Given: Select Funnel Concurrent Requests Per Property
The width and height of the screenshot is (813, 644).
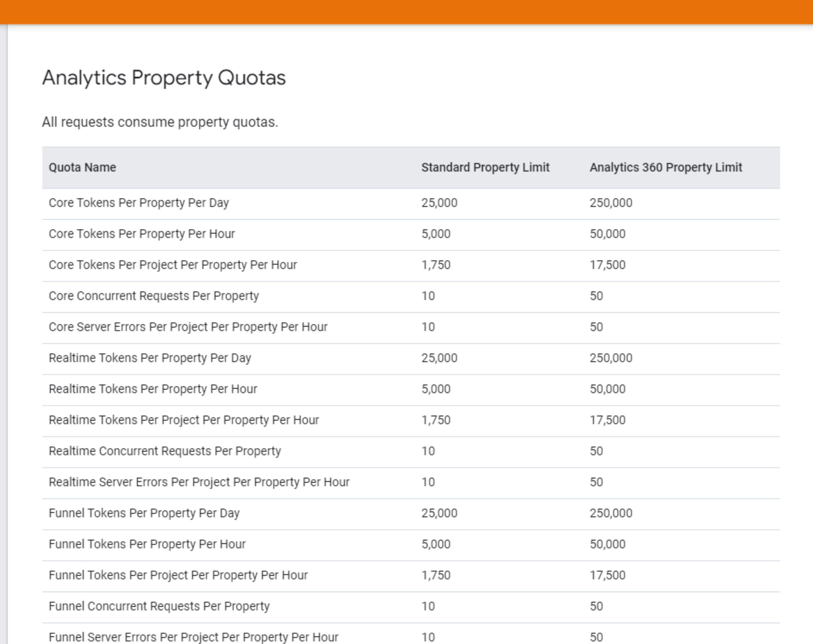Looking at the screenshot, I should (x=159, y=606).
